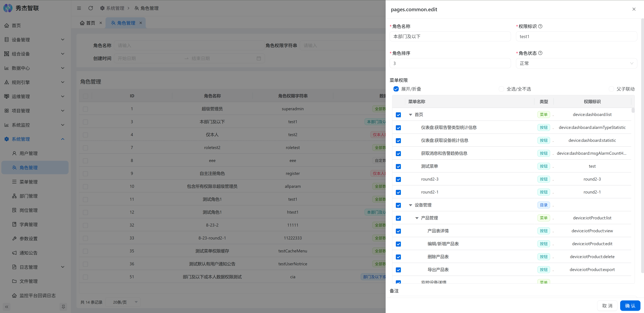Toggle the 展开/折叠 checkbox
The width and height of the screenshot is (644, 313).
pyautogui.click(x=396, y=89)
